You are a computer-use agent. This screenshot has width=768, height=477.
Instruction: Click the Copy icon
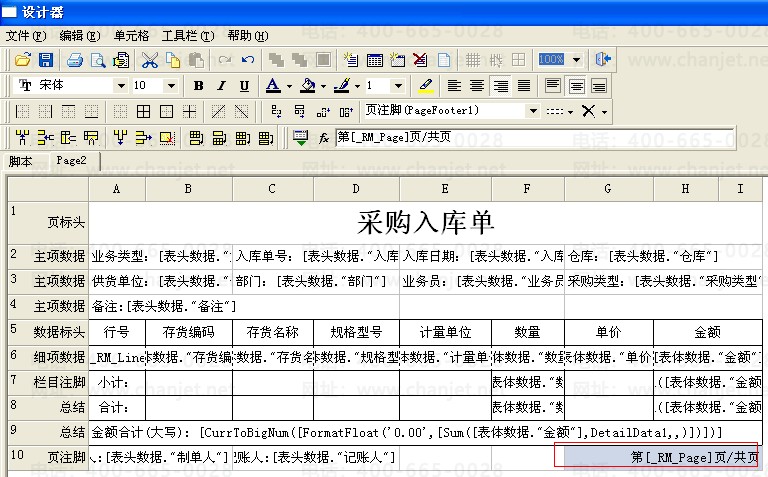pos(173,60)
